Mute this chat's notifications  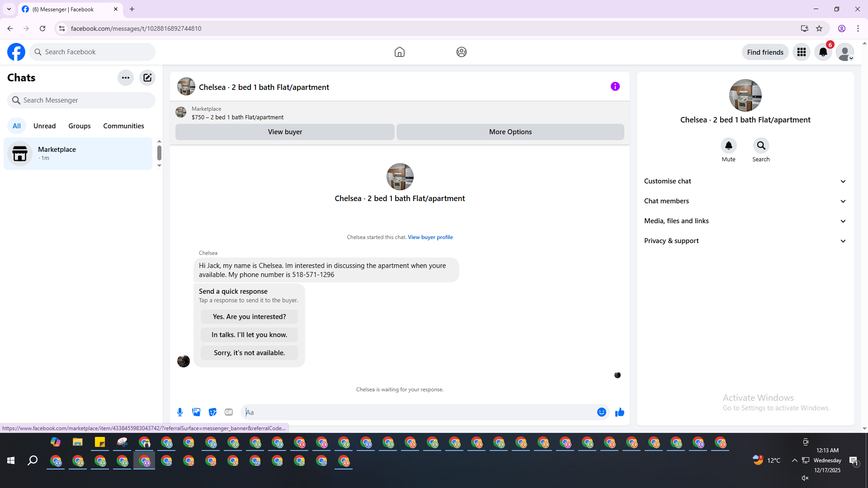coord(729,145)
